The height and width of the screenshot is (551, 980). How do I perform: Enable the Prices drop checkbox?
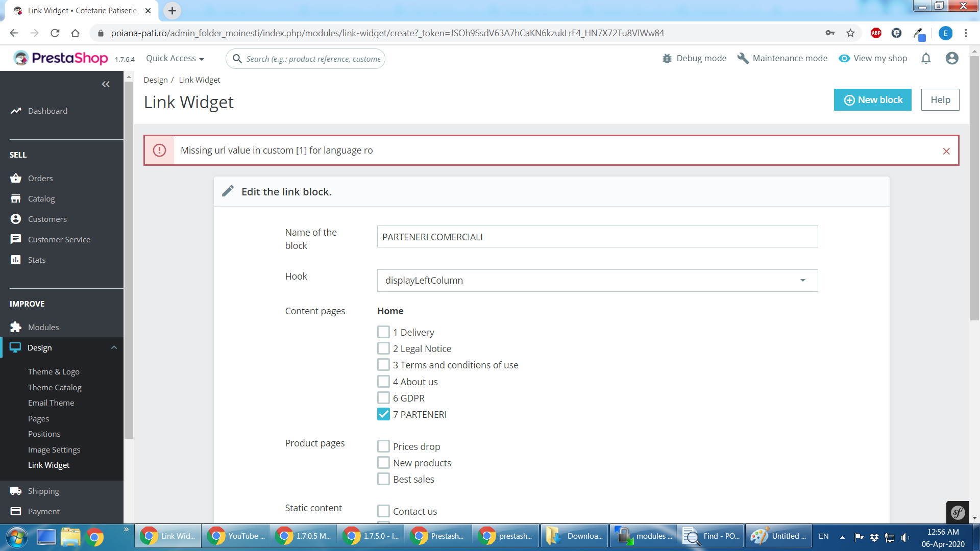[x=383, y=446]
